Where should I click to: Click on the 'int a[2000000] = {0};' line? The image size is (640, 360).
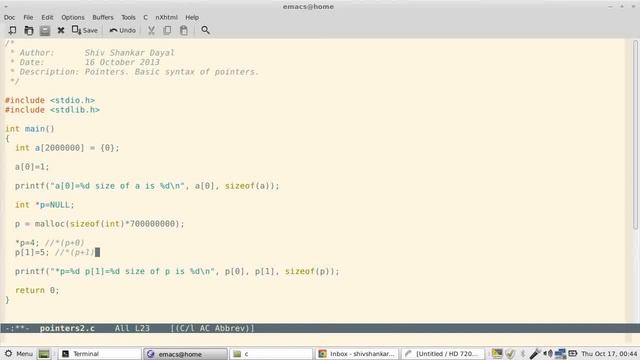pyautogui.click(x=67, y=148)
